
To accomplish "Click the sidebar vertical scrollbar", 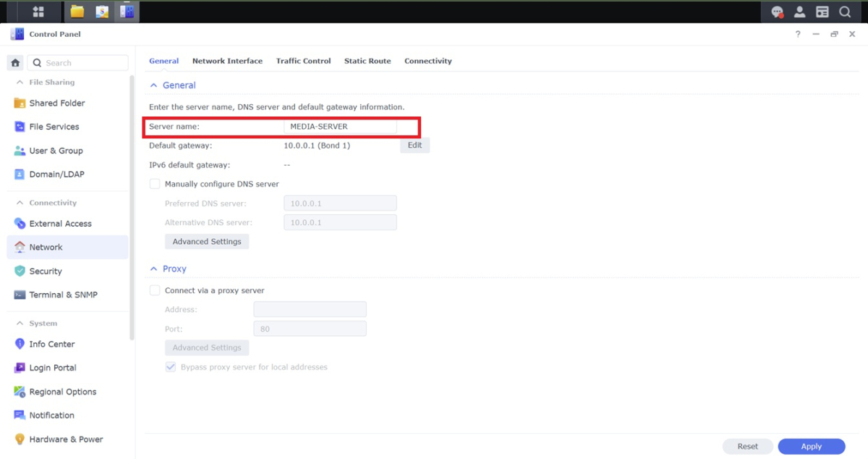I will (132, 206).
